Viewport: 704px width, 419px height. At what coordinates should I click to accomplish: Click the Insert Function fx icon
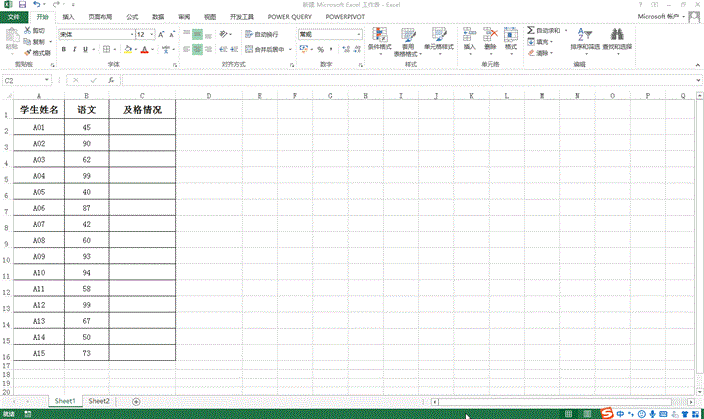coord(110,80)
